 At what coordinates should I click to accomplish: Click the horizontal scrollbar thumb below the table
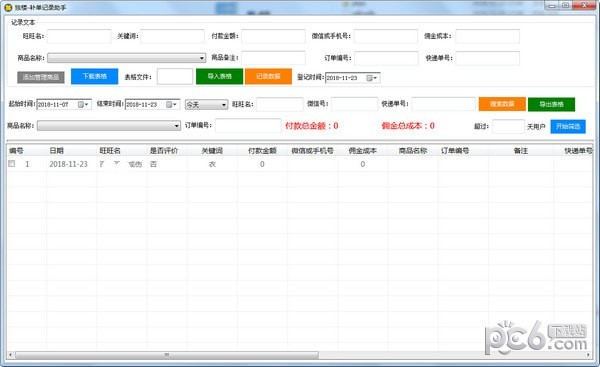click(x=167, y=355)
